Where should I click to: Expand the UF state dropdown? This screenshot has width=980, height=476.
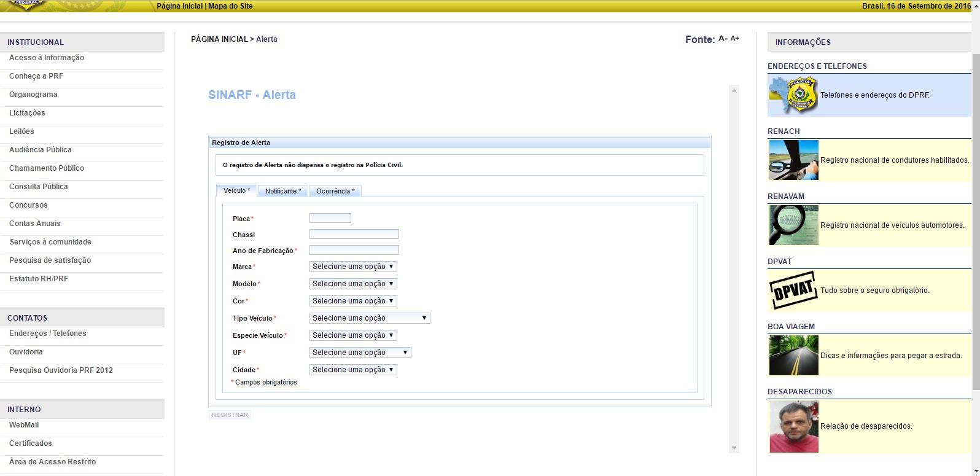360,353
